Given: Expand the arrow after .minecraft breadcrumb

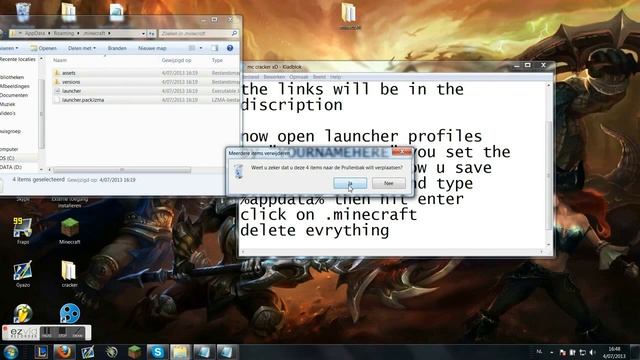Looking at the screenshot, I should 109,33.
